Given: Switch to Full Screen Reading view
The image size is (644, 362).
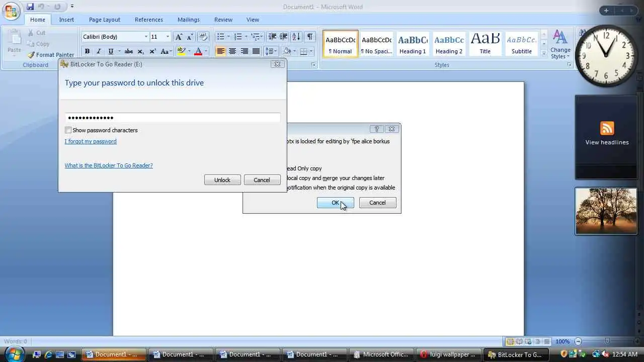Looking at the screenshot, I should [519, 342].
